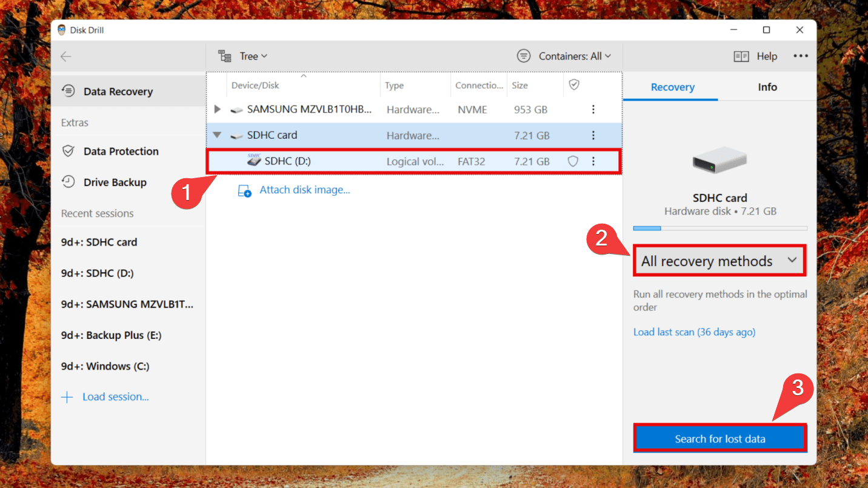Sort by Device/Disk column
The height and width of the screenshot is (488, 868).
coord(304,85)
